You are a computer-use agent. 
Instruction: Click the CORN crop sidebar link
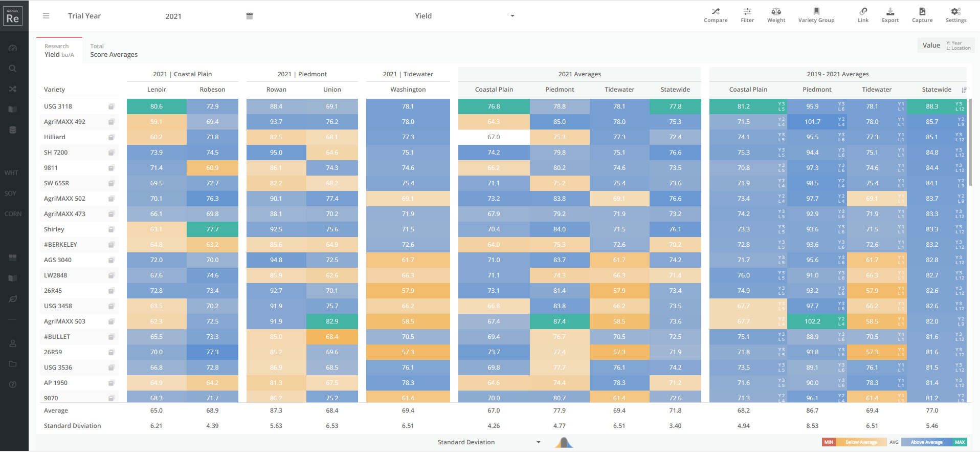point(13,214)
